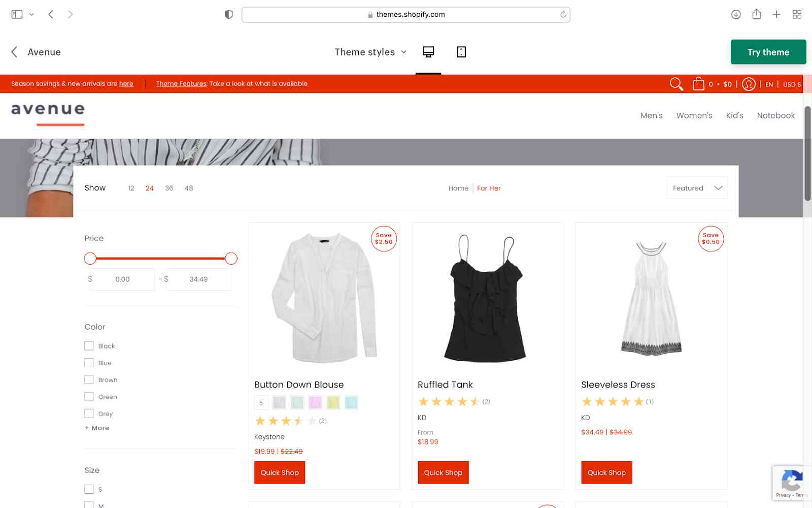Open the Men's menu
The image size is (812, 508).
651,115
